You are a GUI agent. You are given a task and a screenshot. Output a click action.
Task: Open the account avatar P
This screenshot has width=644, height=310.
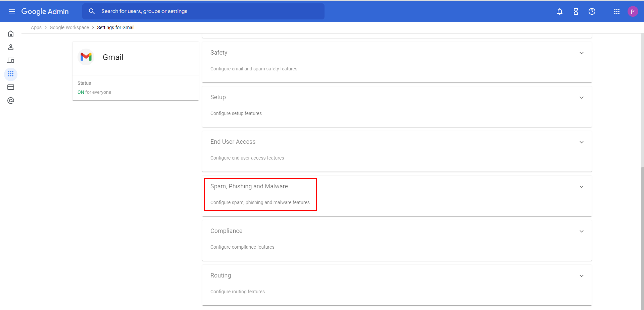pyautogui.click(x=633, y=11)
